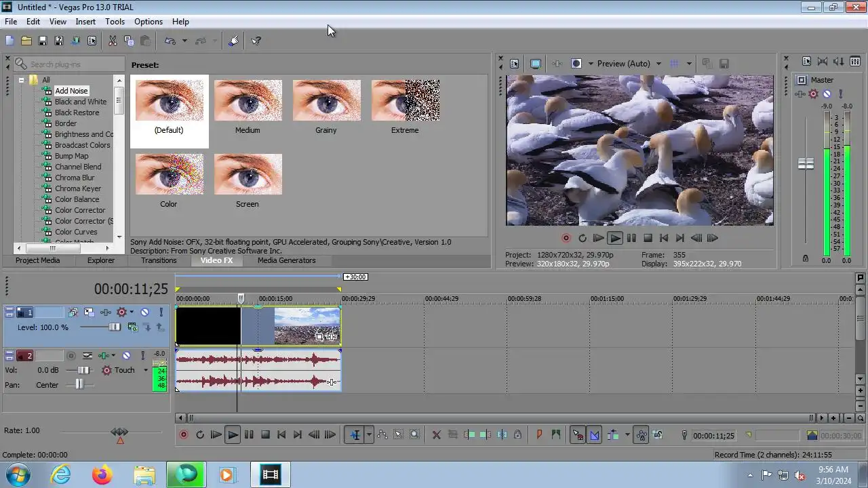Viewport: 868px width, 488px height.
Task: Collapse the All plug-ins folder
Action: point(21,80)
